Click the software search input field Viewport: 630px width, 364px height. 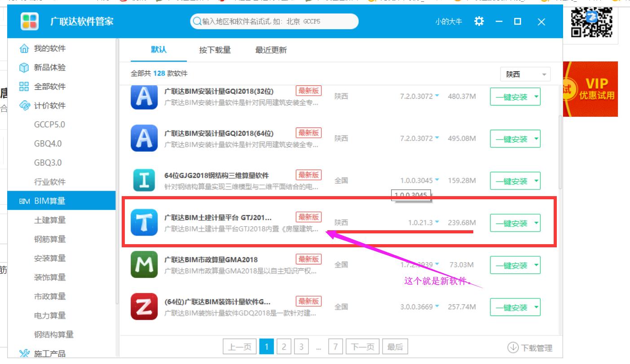274,21
